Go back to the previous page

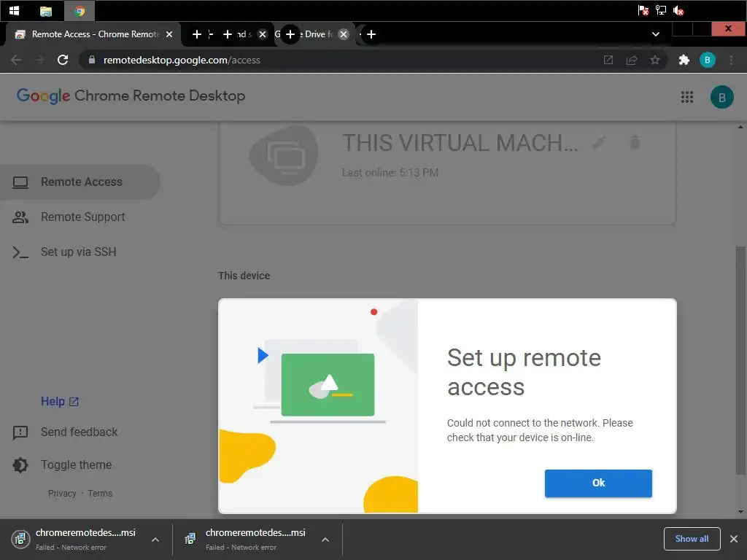(x=16, y=60)
